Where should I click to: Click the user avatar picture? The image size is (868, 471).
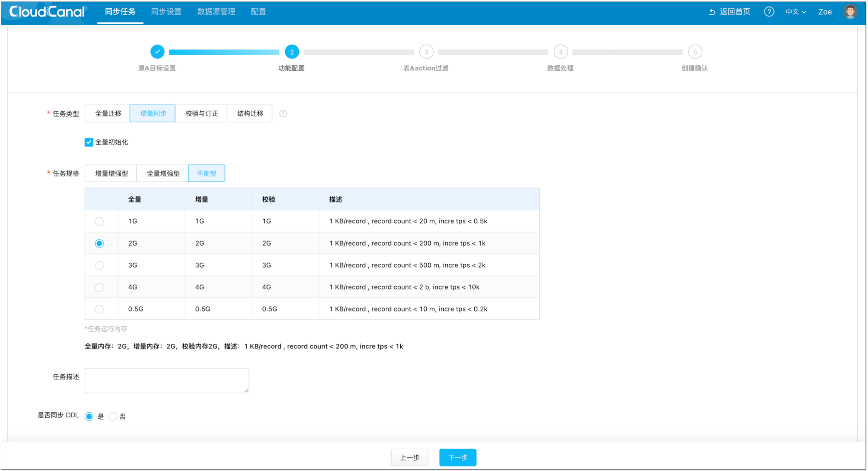[850, 12]
